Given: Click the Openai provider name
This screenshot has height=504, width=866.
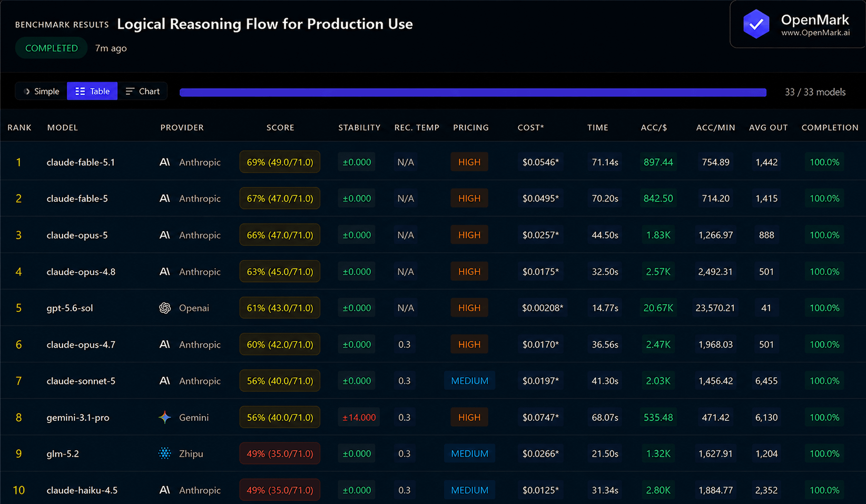Looking at the screenshot, I should [194, 308].
